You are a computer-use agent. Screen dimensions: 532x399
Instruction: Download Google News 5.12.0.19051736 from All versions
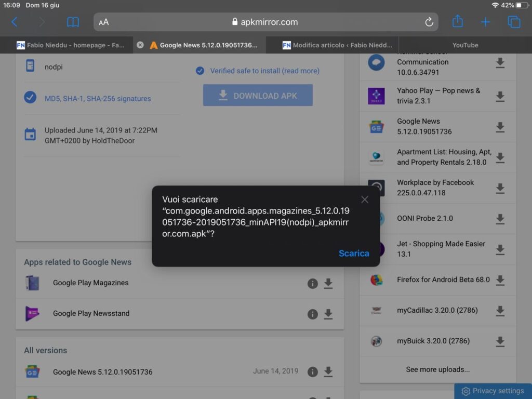[x=328, y=372]
